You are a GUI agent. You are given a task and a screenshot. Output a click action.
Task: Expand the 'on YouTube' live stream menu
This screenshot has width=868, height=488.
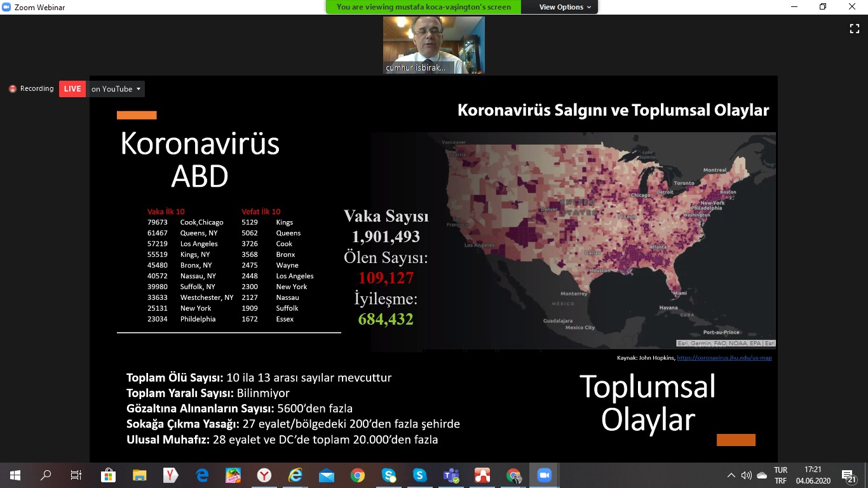[x=116, y=89]
